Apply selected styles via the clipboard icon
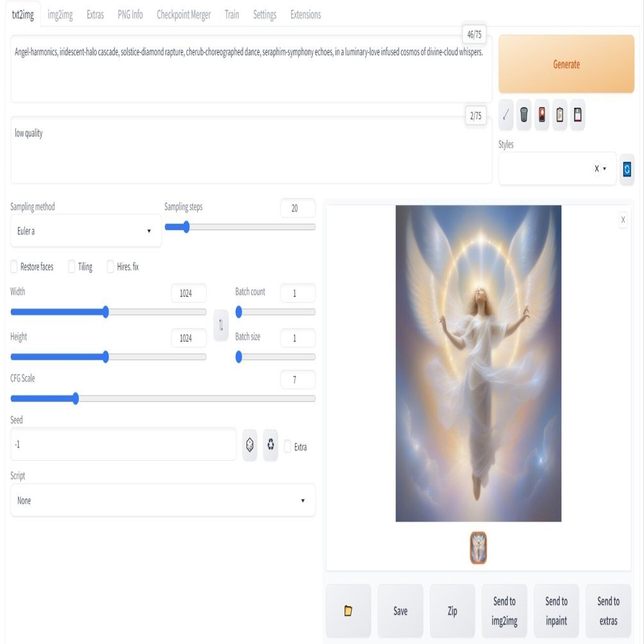Screen dimensions: 644x644 click(559, 115)
